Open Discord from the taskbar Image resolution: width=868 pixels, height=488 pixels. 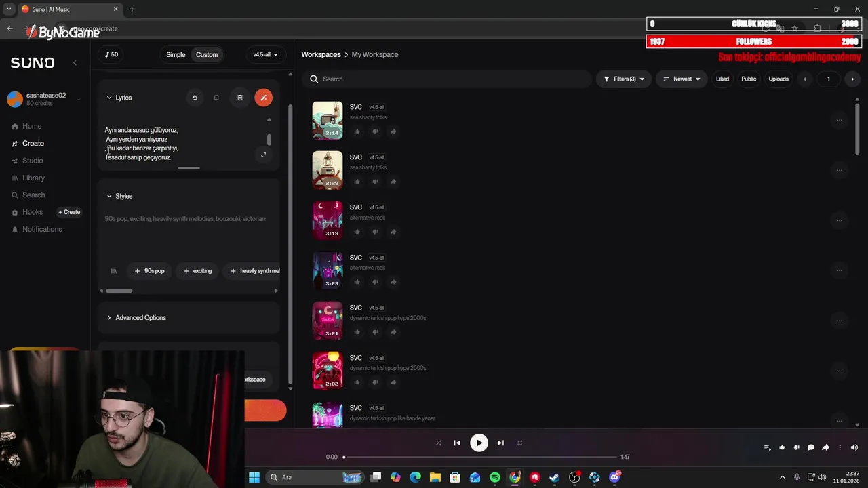point(614,477)
